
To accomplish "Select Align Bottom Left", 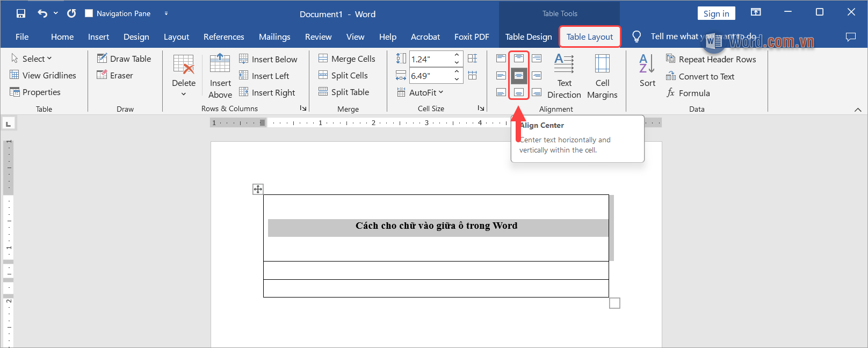I will [501, 92].
